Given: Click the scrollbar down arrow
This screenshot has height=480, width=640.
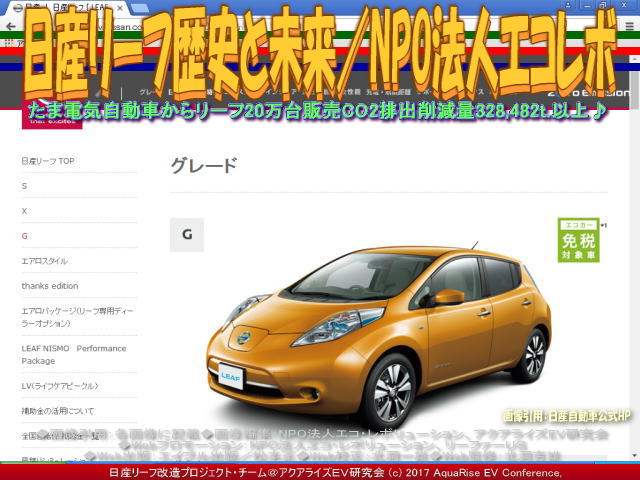Looking at the screenshot, I should click(635, 456).
